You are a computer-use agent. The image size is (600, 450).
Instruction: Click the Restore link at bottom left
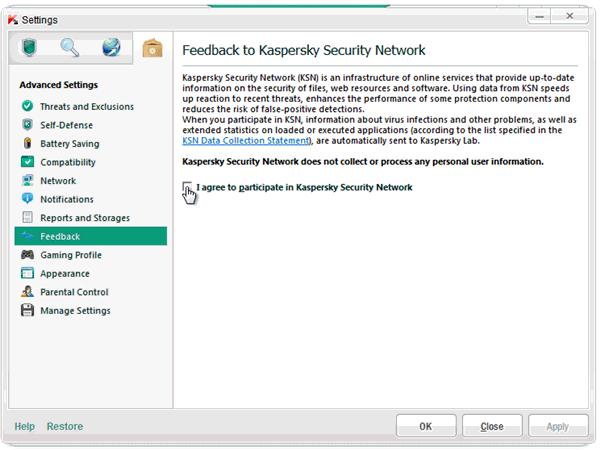pos(63,427)
